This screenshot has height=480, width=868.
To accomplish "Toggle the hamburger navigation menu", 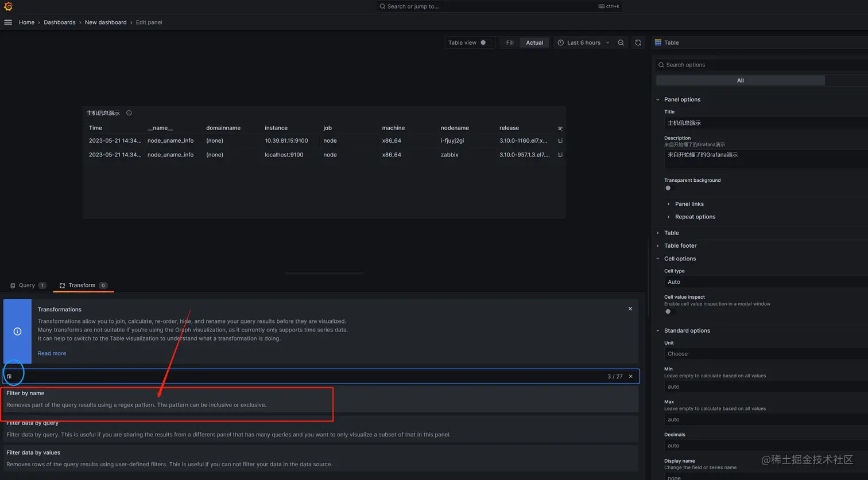I will tap(8, 22).
